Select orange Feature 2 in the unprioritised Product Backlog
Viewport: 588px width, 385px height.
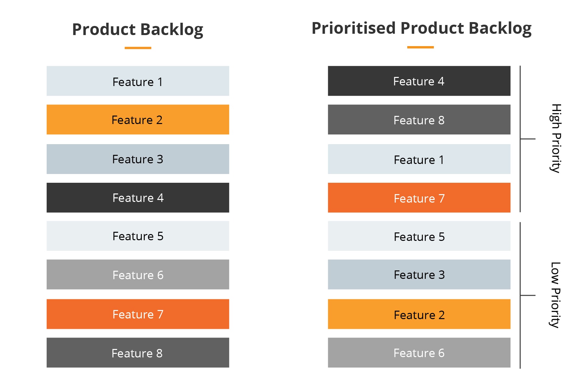(138, 119)
